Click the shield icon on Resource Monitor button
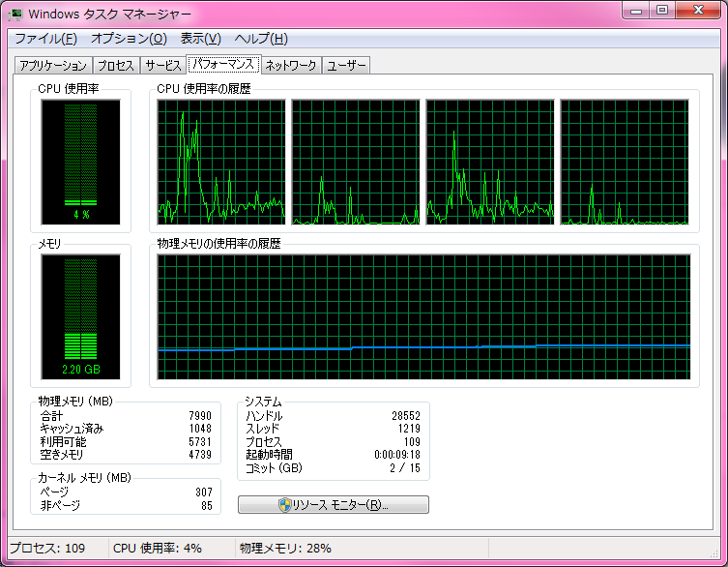 pos(284,505)
